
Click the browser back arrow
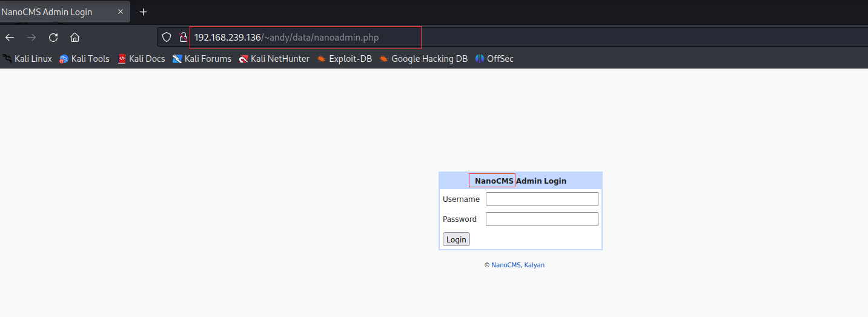(x=10, y=38)
